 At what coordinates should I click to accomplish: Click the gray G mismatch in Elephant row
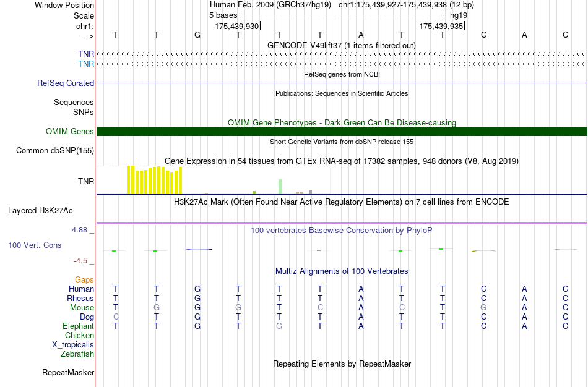pos(279,326)
